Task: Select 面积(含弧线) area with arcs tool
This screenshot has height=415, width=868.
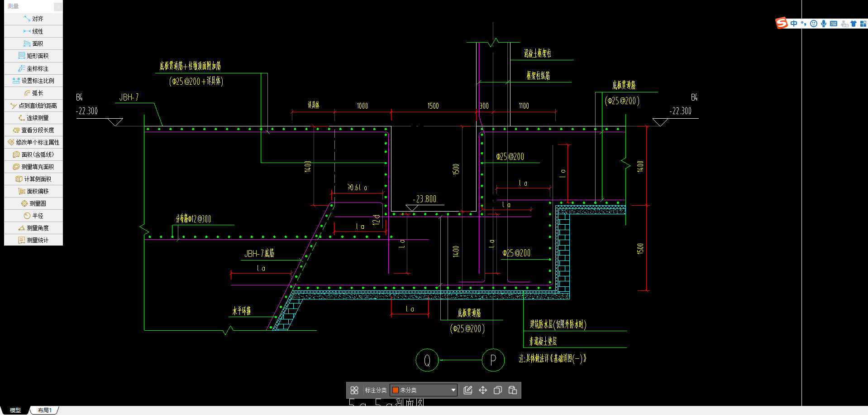Action: pyautogui.click(x=33, y=154)
